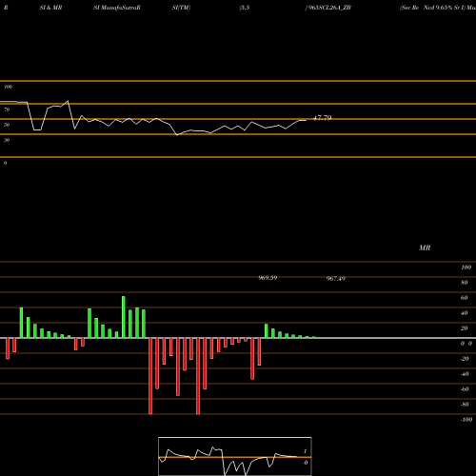Click the '965SCL26A_ZB' symbol text

329,8
